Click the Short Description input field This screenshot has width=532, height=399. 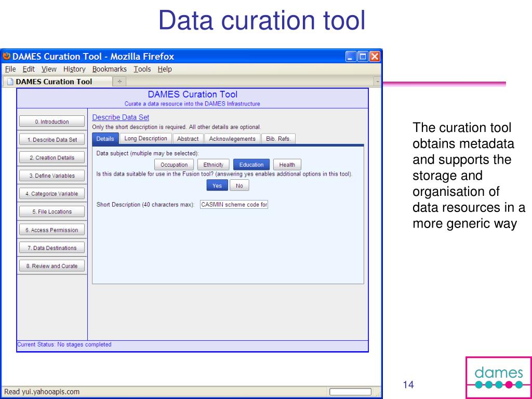point(234,205)
